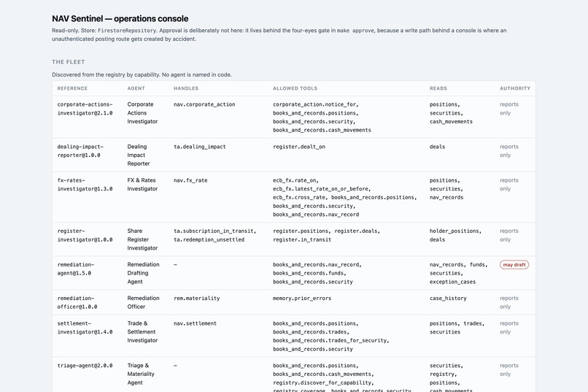588x392 pixels.
Task: Click the Corporate Actions Investigator agent name
Action: click(142, 113)
